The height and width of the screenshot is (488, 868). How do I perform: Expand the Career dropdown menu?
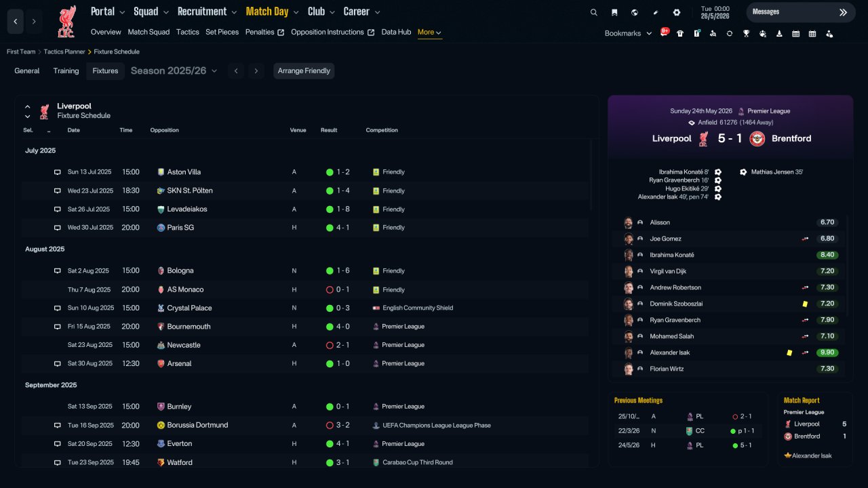(x=362, y=12)
